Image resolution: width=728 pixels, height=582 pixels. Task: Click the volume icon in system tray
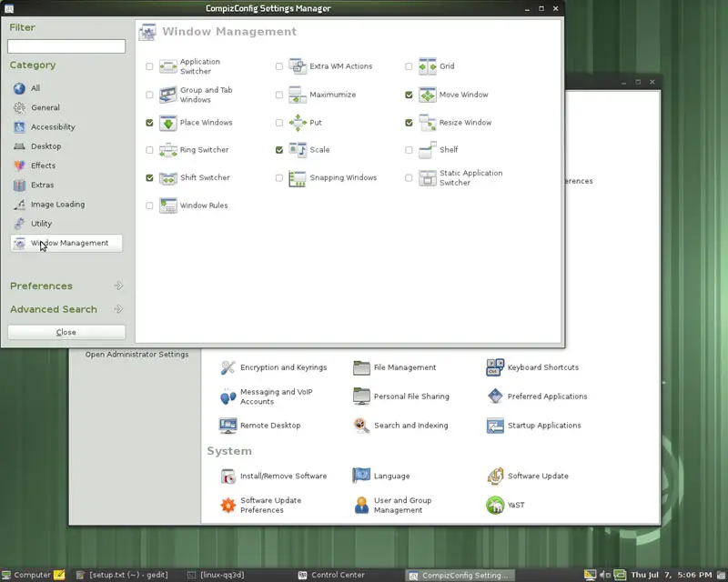pyautogui.click(x=604, y=575)
